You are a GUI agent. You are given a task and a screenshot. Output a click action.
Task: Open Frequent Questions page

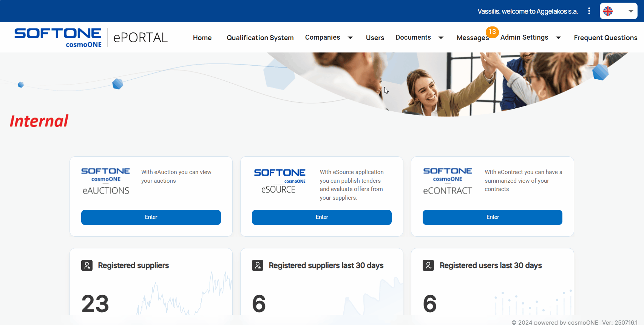pos(605,38)
